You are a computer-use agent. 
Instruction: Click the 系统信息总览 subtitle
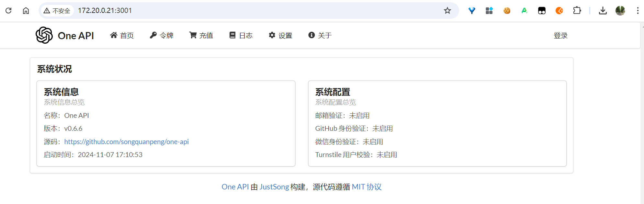point(64,102)
